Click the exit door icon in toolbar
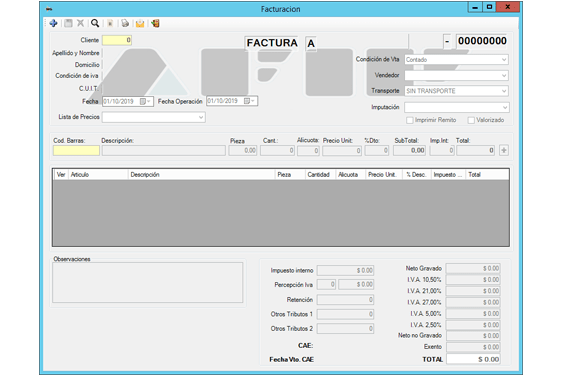563x375 pixels. [x=155, y=23]
